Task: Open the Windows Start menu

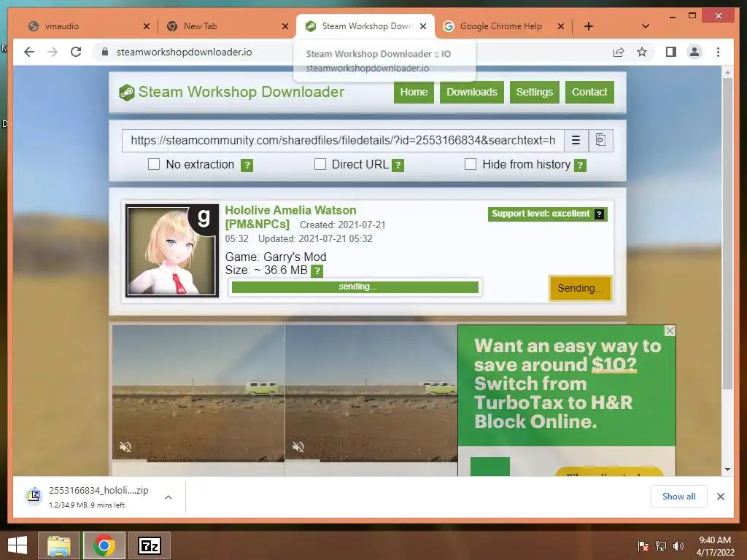Action: click(x=18, y=545)
